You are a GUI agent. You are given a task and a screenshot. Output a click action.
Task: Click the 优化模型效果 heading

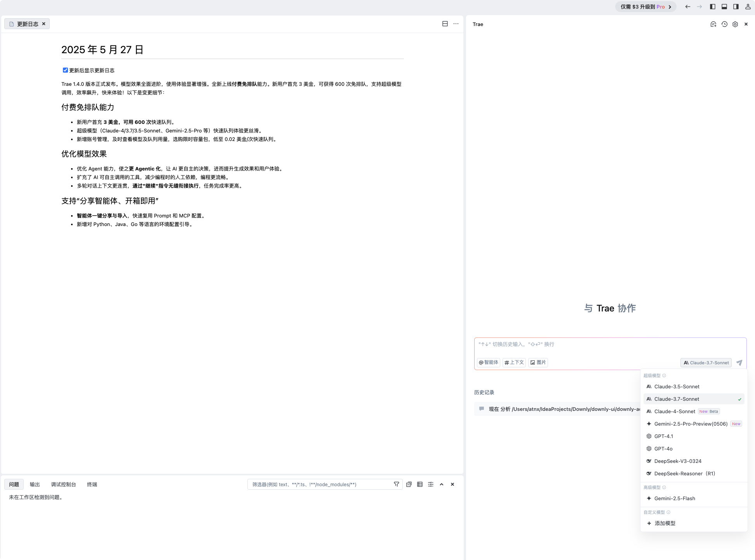click(84, 154)
